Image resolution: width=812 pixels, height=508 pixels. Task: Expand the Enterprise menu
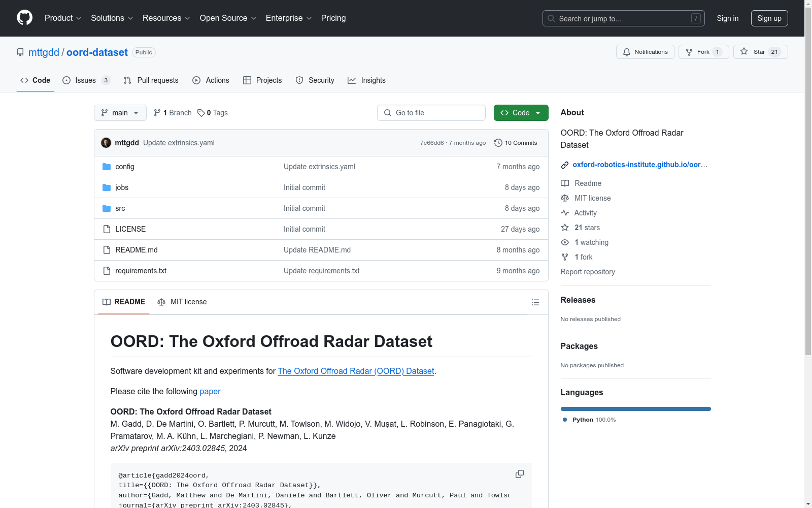tap(289, 18)
